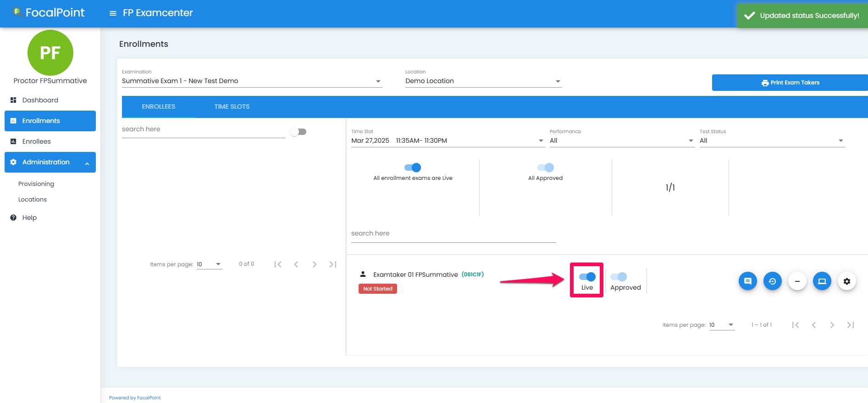Click the 1 – 1 of 1 pager label

[x=762, y=325]
